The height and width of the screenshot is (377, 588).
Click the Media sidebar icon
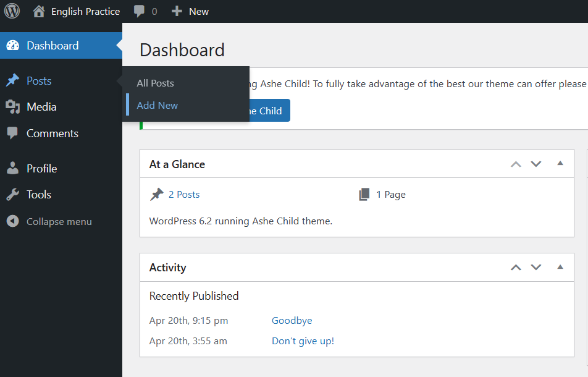click(12, 107)
